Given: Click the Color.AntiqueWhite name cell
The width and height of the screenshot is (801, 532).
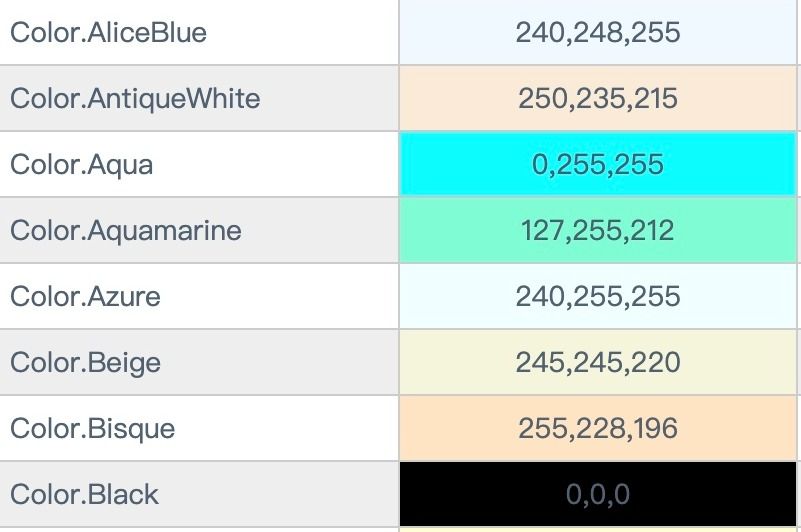Looking at the screenshot, I should [x=199, y=98].
